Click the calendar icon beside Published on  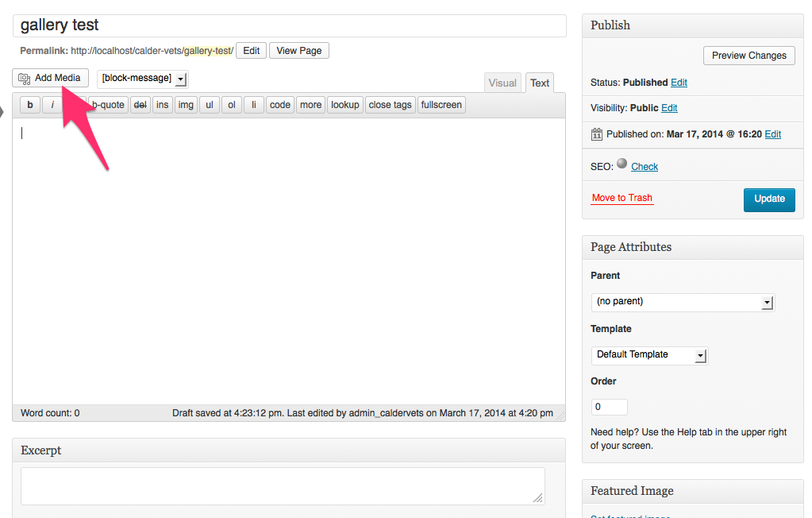pos(597,134)
